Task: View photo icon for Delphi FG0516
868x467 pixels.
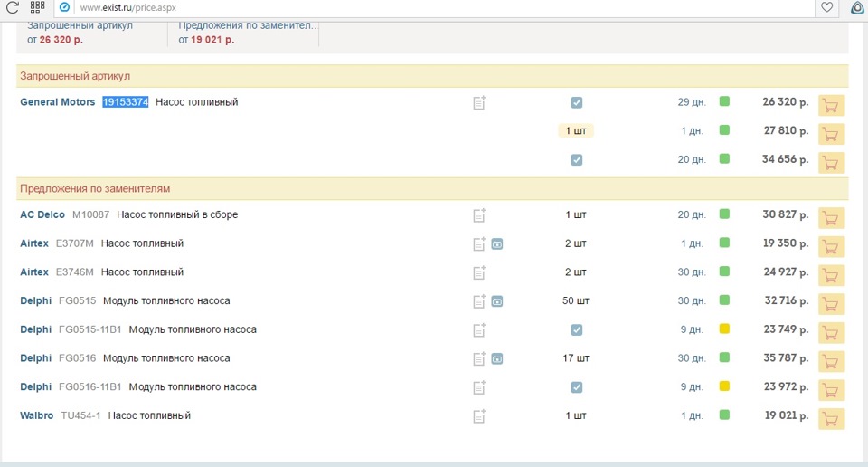Action: click(497, 359)
